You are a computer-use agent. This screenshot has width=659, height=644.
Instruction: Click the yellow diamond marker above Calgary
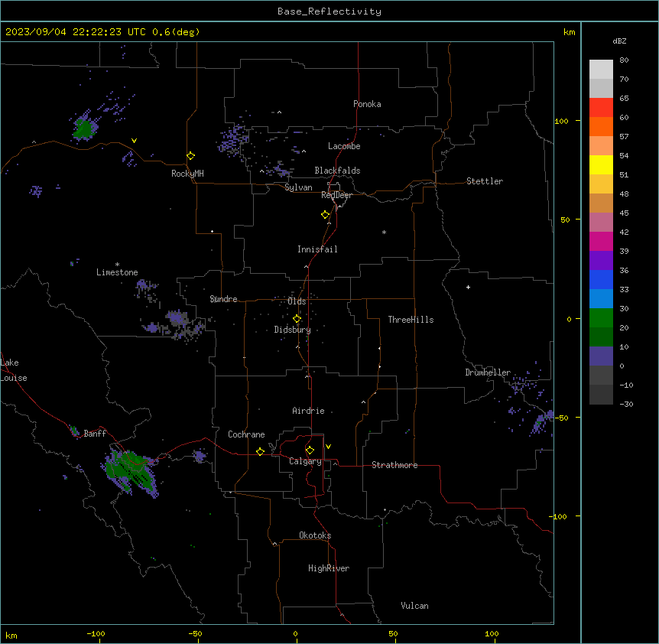pyautogui.click(x=310, y=450)
